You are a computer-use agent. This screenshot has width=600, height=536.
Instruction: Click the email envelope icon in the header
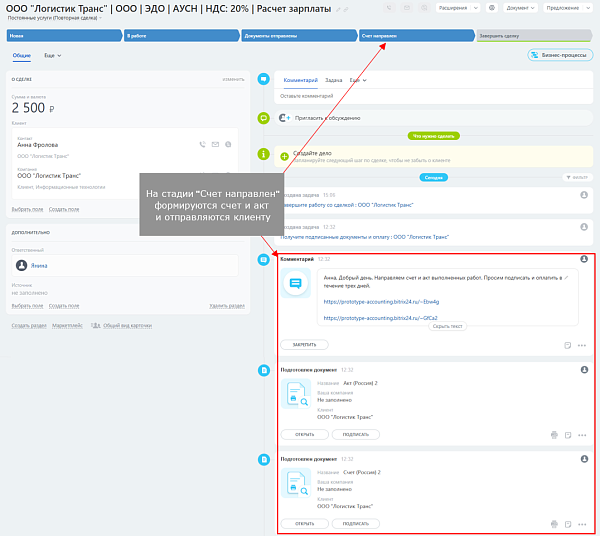point(406,8)
